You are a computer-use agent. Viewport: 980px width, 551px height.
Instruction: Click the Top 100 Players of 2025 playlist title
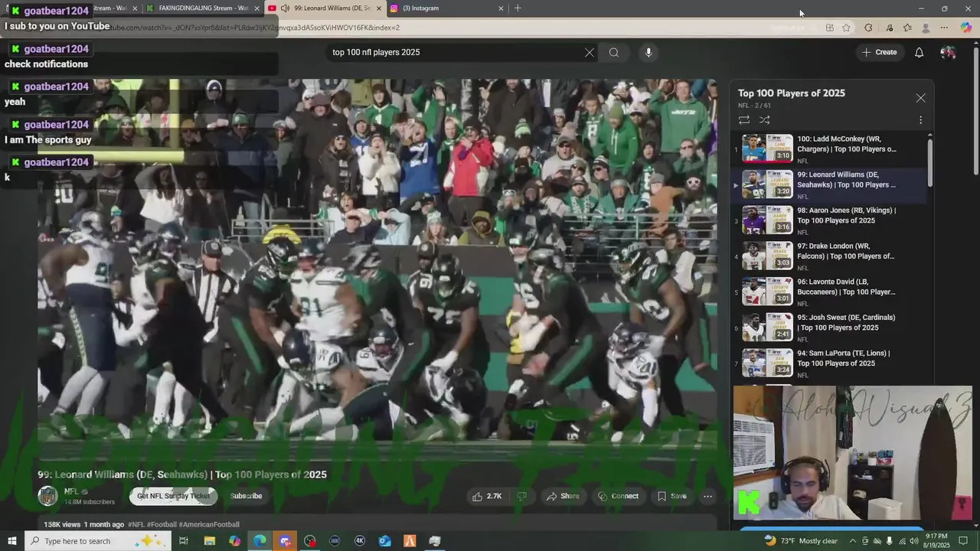[791, 93]
